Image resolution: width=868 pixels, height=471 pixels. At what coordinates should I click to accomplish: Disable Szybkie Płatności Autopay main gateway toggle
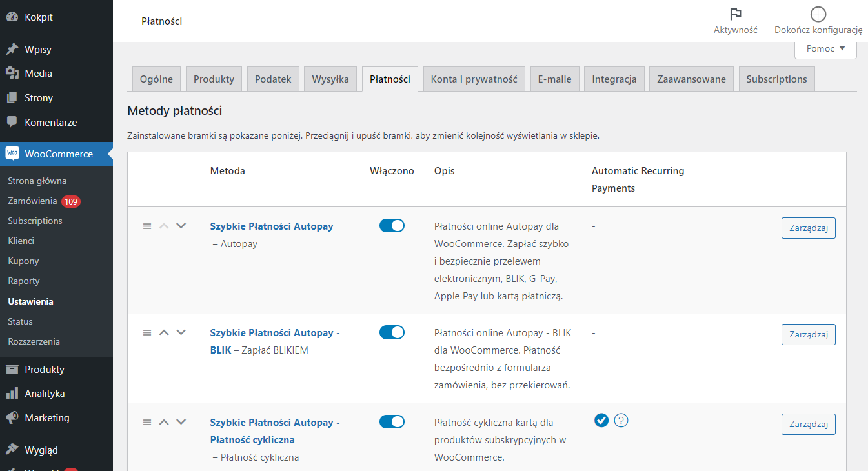pyautogui.click(x=392, y=226)
